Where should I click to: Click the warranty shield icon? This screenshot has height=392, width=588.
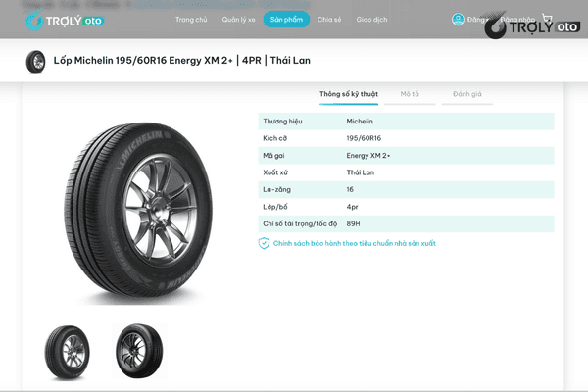[x=264, y=243]
